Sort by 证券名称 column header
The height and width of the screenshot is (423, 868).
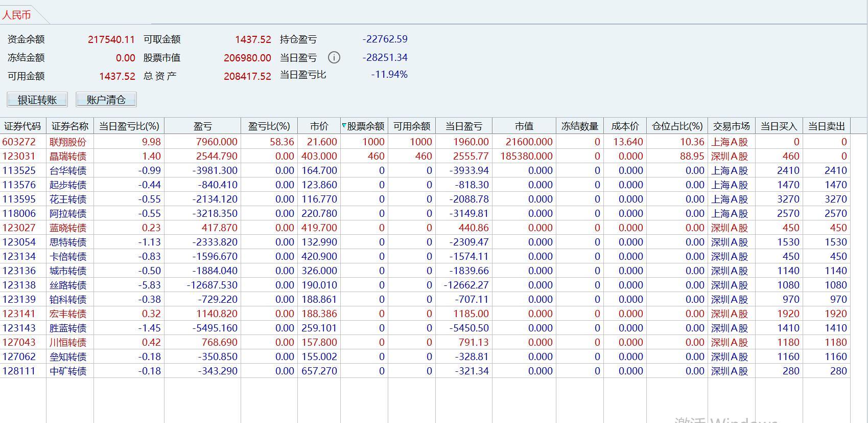pos(70,126)
